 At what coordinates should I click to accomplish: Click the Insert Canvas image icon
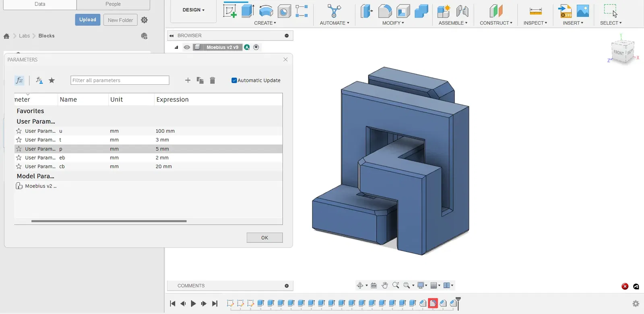[583, 11]
